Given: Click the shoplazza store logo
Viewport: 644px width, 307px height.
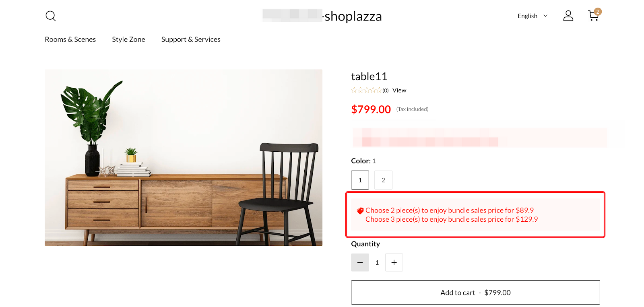Looking at the screenshot, I should click(353, 16).
